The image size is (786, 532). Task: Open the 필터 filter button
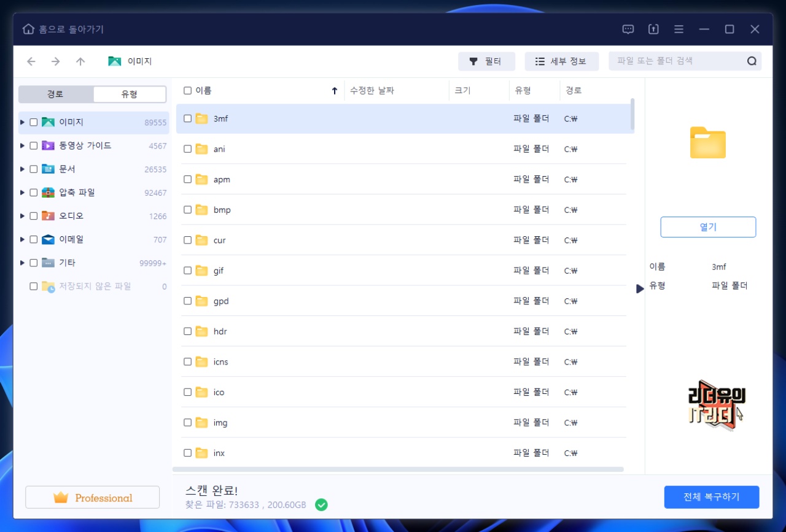pyautogui.click(x=487, y=61)
